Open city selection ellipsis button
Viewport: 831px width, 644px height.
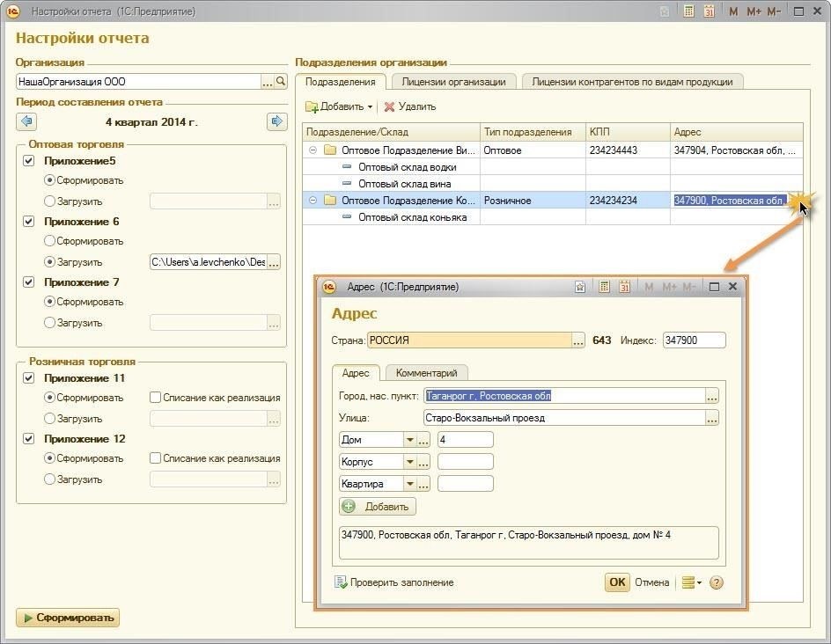712,396
